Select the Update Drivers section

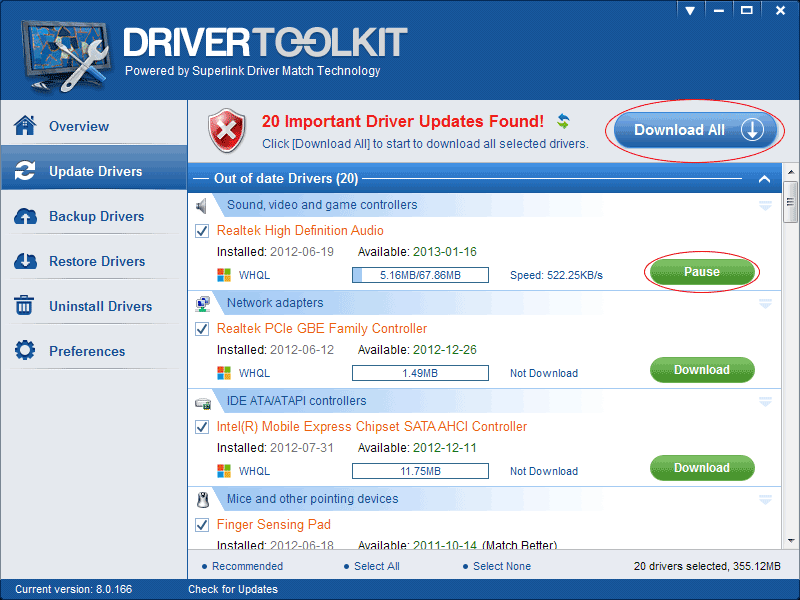click(94, 168)
